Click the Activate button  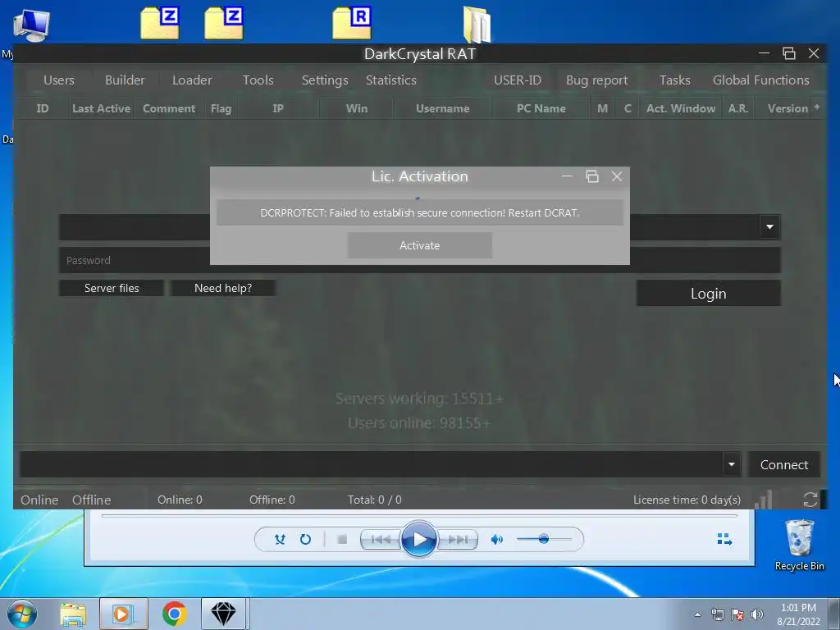pyautogui.click(x=419, y=245)
